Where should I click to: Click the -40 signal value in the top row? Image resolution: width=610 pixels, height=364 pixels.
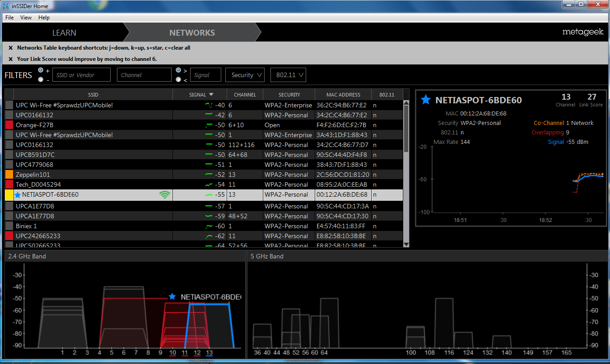tap(220, 105)
